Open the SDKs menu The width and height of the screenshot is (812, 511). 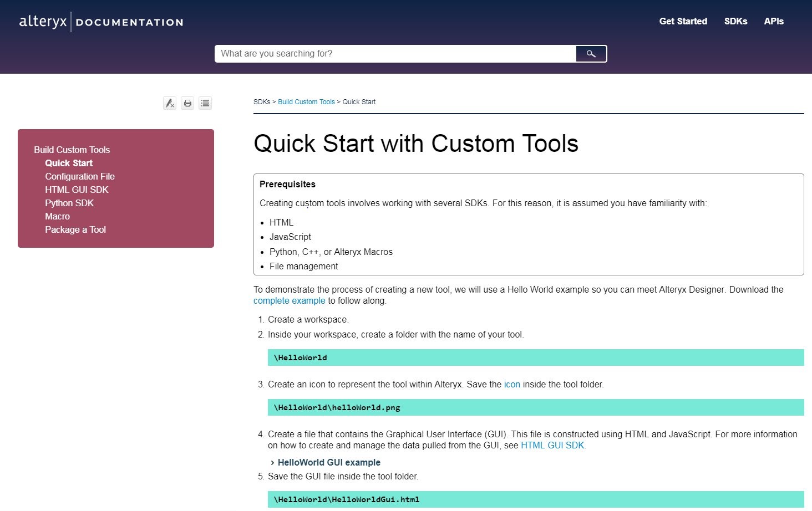point(735,21)
